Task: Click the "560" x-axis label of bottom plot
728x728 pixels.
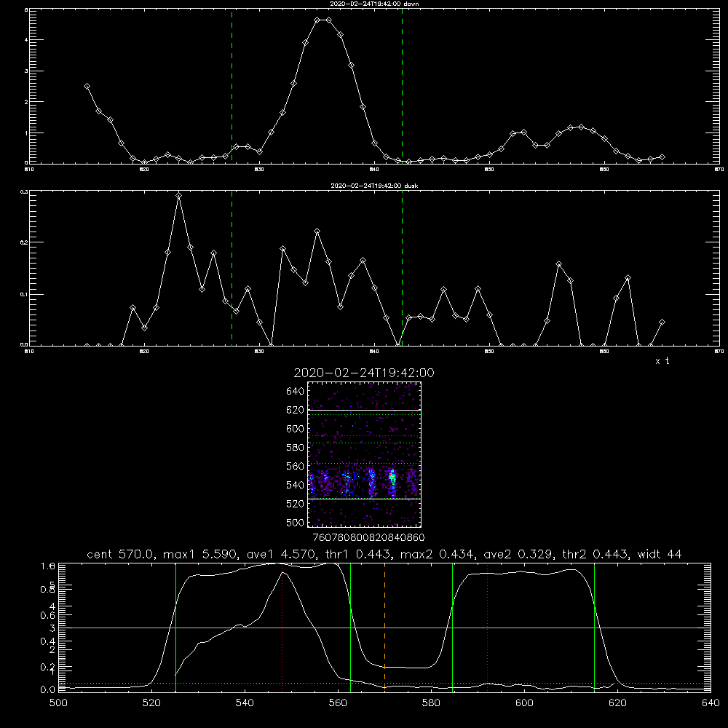Action: click(338, 703)
